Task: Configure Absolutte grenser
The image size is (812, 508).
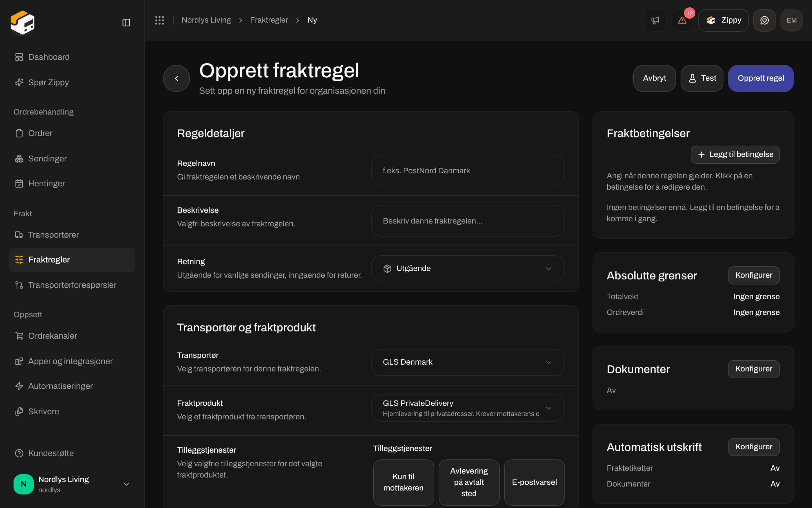Action: pyautogui.click(x=754, y=275)
